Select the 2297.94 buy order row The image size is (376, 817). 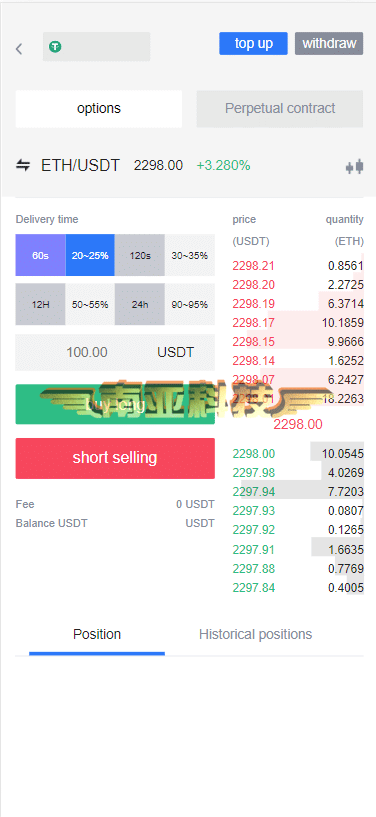(x=298, y=491)
